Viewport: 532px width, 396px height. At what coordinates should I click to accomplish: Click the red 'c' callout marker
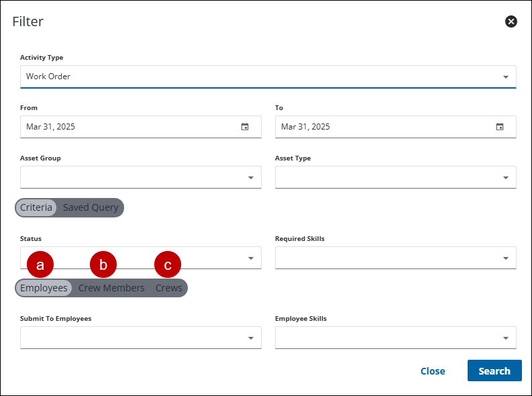[168, 264]
